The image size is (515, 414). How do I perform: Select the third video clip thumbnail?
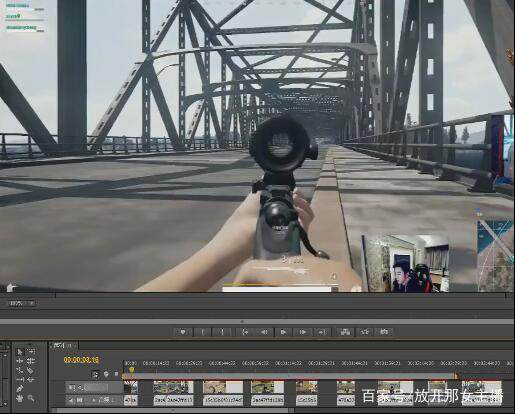coord(223,387)
